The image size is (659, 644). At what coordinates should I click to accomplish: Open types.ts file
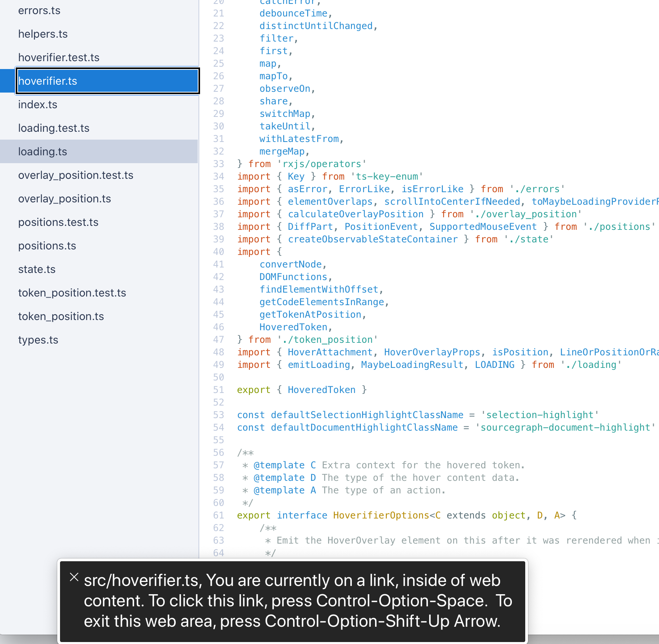(x=38, y=340)
